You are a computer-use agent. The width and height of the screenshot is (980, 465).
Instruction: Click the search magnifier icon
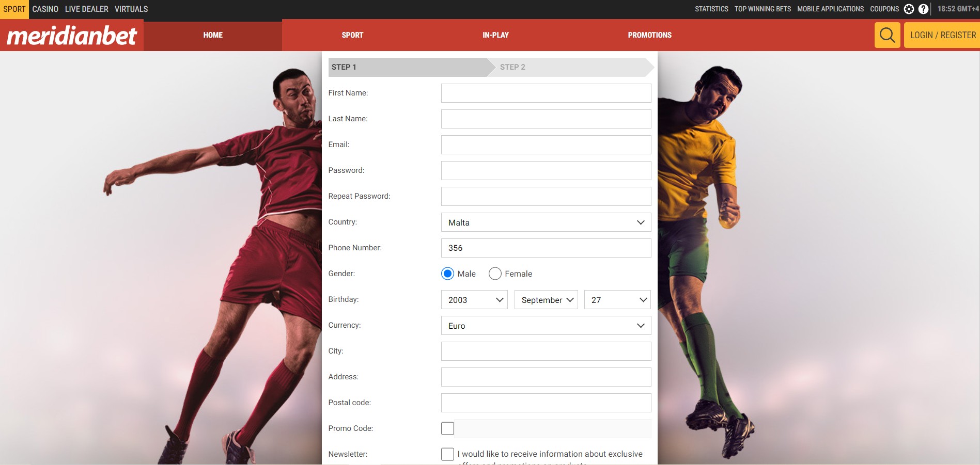[x=887, y=35]
